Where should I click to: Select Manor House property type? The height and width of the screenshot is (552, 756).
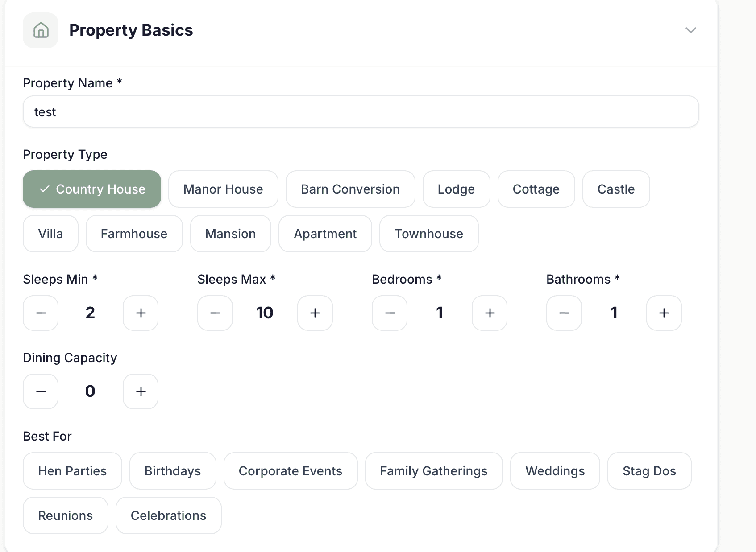point(223,189)
